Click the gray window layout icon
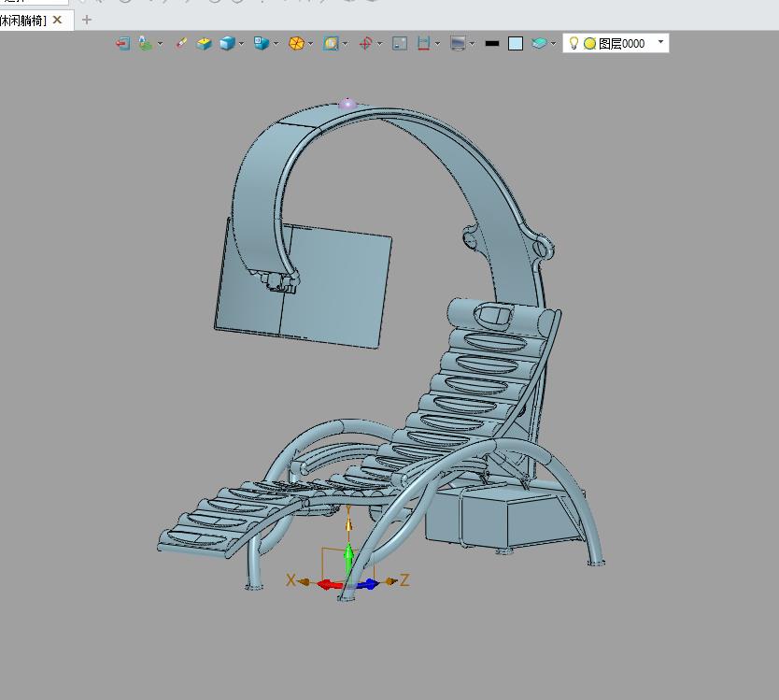The image size is (779, 700). tap(400, 44)
